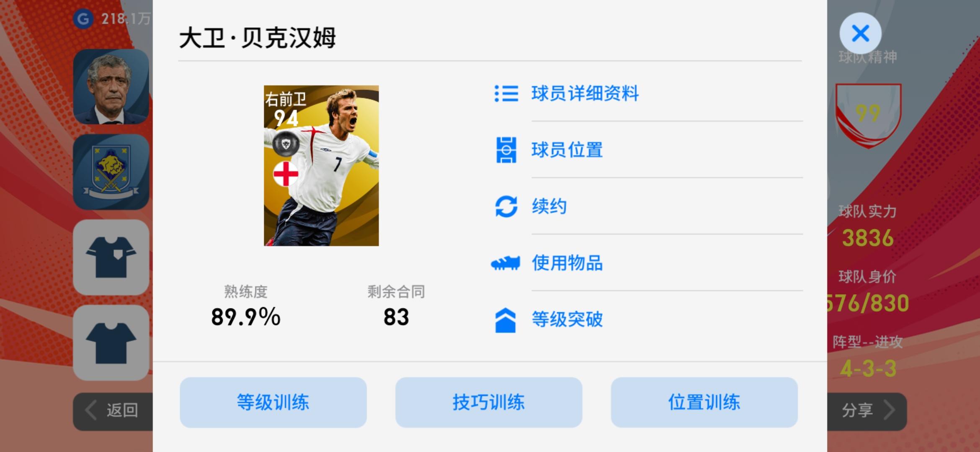The image size is (980, 452).
Task: Start 位置训练 position training
Action: coord(704,402)
